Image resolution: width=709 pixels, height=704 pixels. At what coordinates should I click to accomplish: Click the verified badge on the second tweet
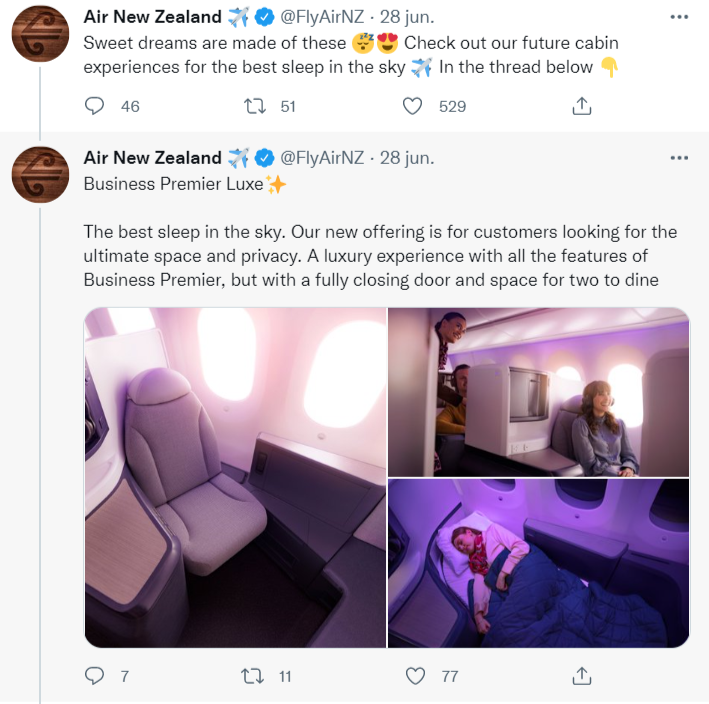click(x=265, y=158)
